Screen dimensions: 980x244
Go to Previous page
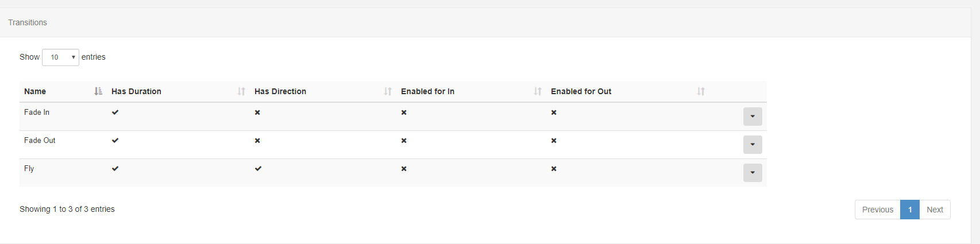coord(877,210)
